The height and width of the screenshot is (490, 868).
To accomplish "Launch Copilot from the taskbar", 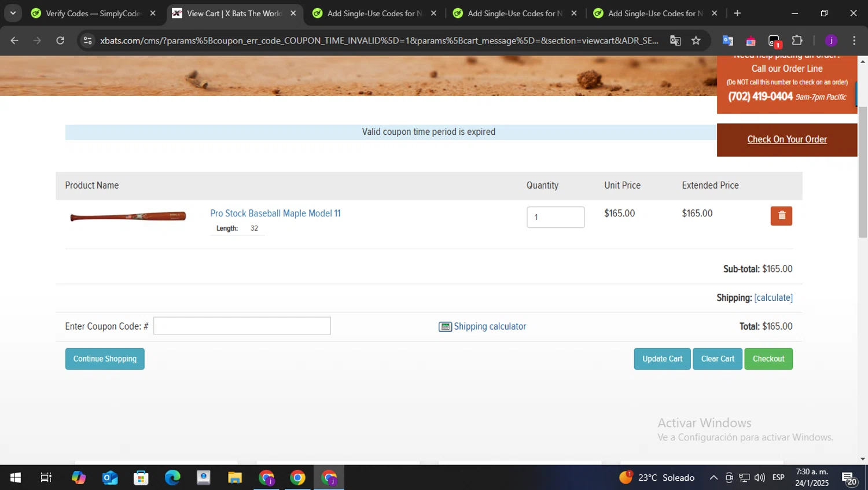I will click(x=79, y=477).
